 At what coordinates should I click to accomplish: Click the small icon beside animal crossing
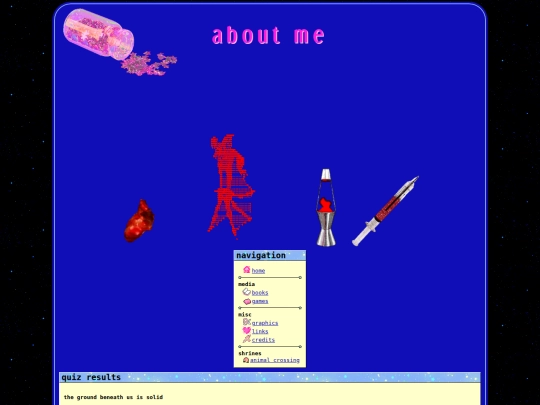246,360
